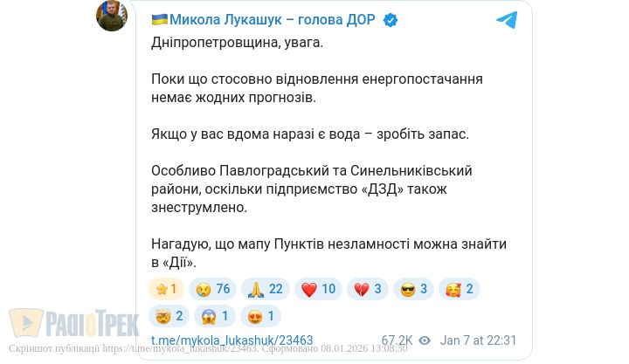The width and height of the screenshot is (629, 364).
Task: Click the РадіоТрек watermark logo
Action: pos(74,324)
